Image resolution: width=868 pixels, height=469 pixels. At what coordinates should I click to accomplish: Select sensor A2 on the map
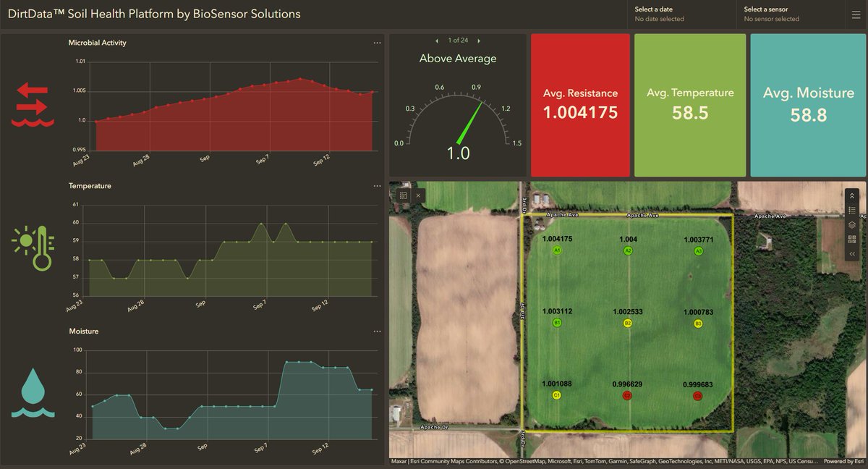pos(628,250)
